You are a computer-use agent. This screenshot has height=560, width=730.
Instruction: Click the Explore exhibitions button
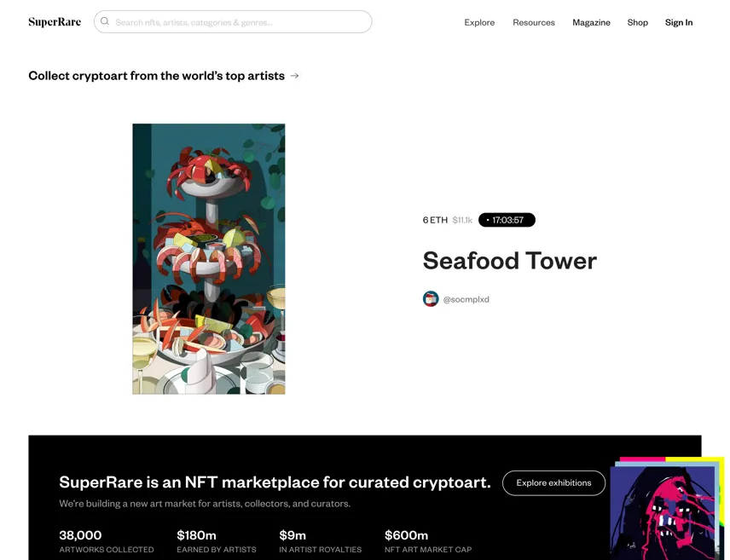[553, 483]
